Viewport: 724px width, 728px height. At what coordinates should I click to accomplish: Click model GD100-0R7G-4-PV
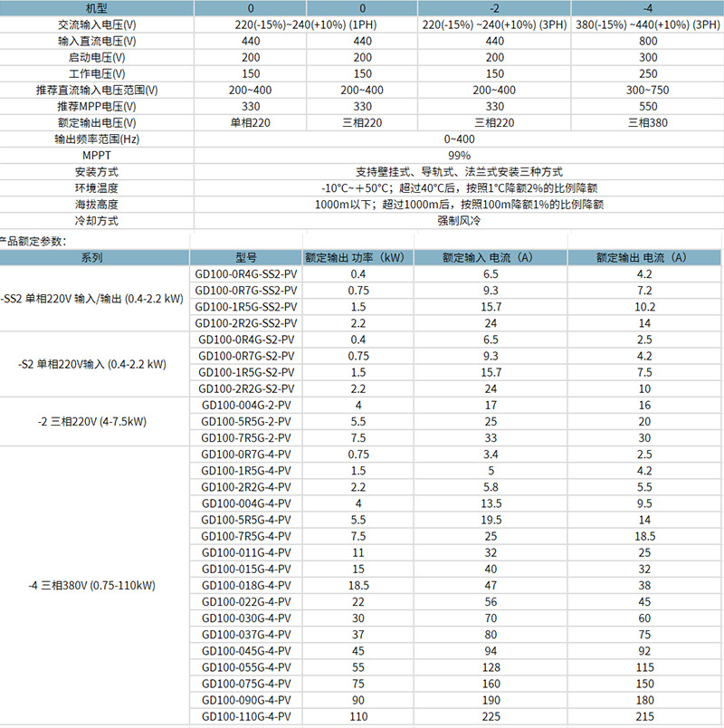(246, 454)
